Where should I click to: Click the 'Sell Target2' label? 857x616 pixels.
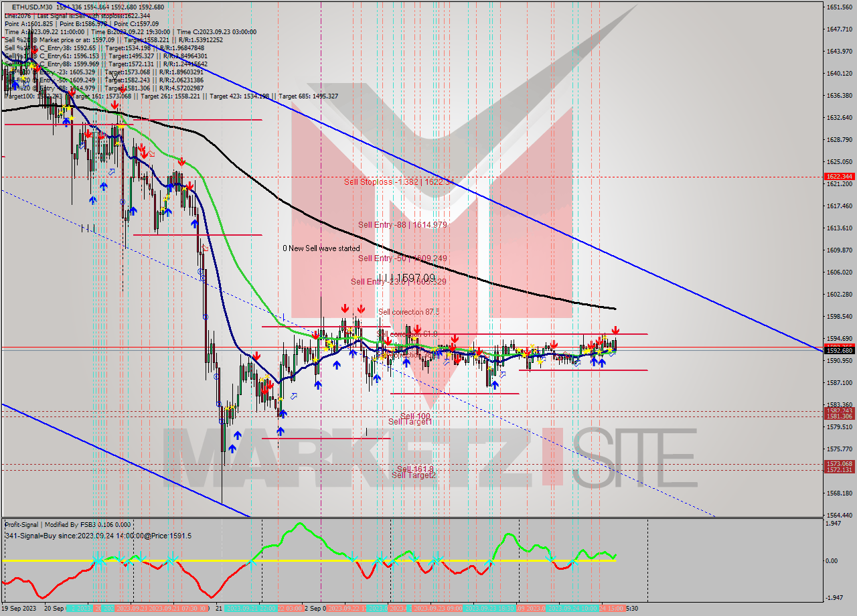414,475
